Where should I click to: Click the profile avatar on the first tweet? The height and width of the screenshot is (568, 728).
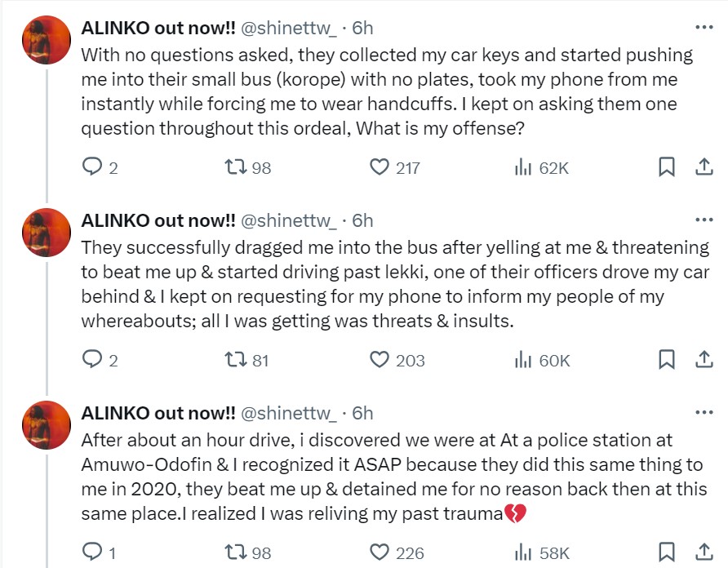46,39
